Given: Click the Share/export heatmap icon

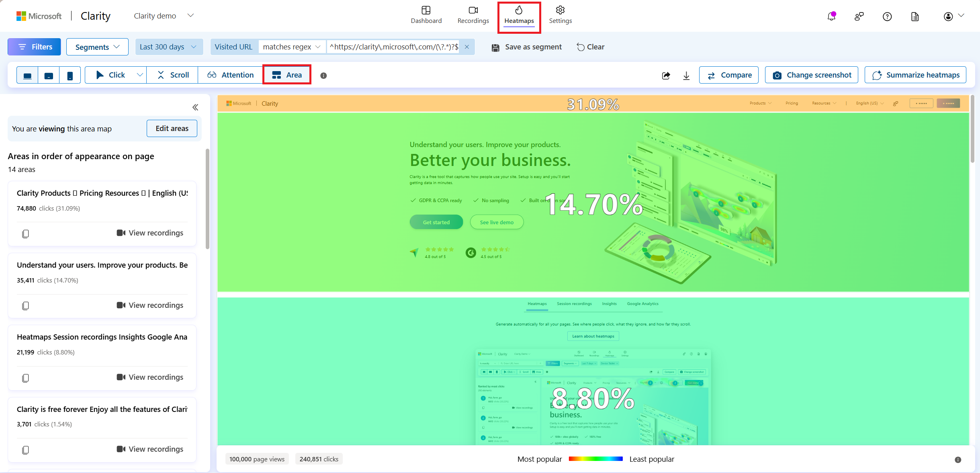Looking at the screenshot, I should coord(665,75).
